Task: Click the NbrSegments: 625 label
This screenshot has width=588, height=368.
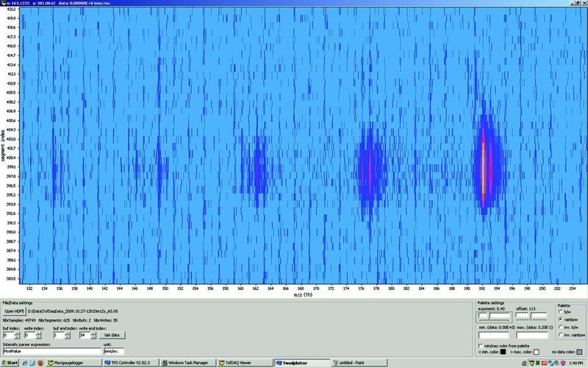Action: [x=54, y=320]
